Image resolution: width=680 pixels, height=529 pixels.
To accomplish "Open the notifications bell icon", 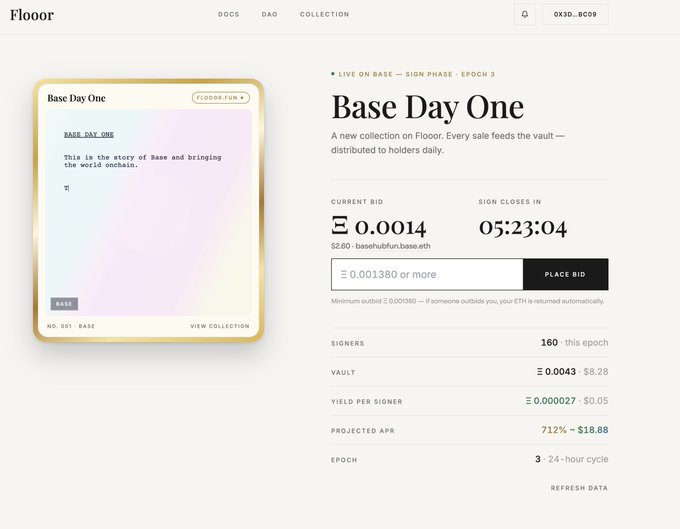I will [x=524, y=14].
